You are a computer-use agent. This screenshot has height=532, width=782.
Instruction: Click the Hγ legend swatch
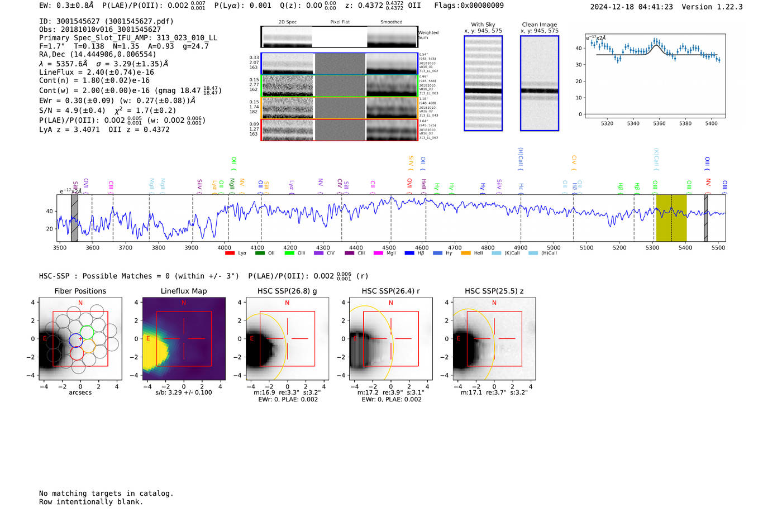pyautogui.click(x=437, y=253)
